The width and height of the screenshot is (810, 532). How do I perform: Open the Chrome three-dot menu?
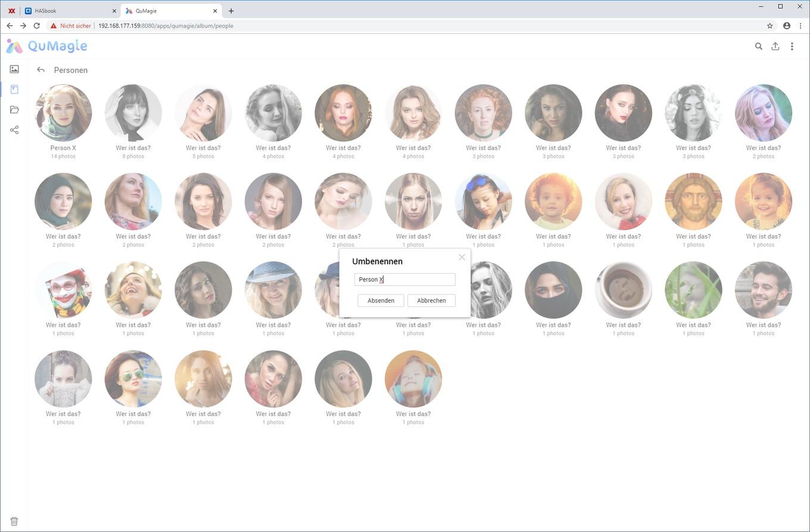click(x=800, y=26)
